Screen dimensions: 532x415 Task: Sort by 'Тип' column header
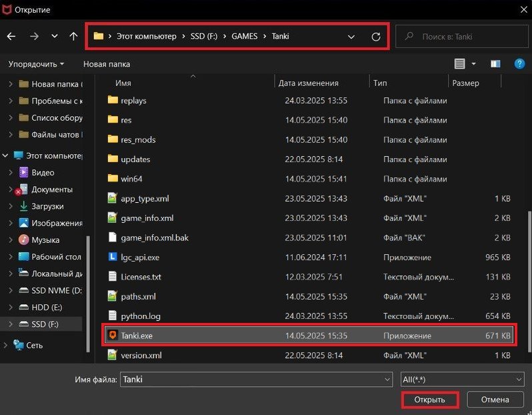(x=380, y=83)
